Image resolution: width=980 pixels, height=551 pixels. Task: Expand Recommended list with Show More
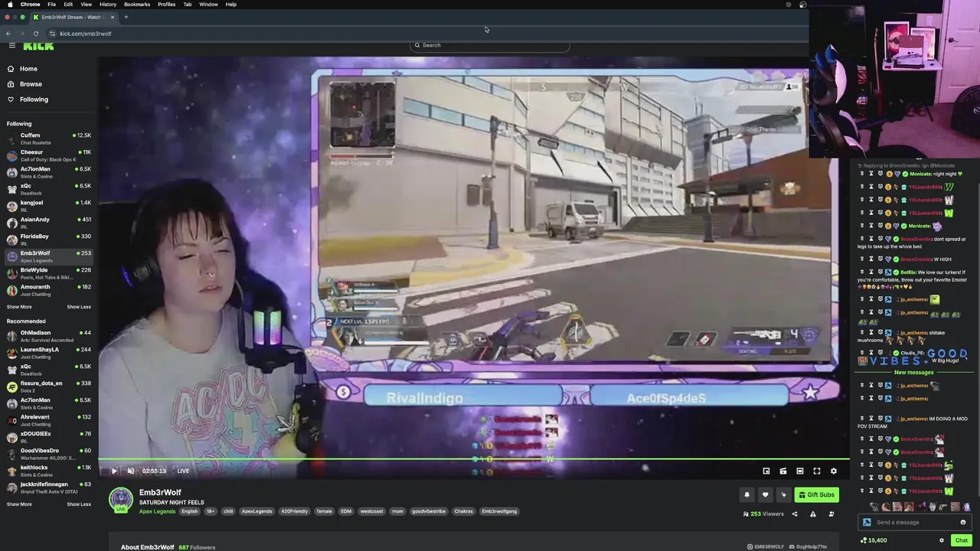(x=19, y=504)
